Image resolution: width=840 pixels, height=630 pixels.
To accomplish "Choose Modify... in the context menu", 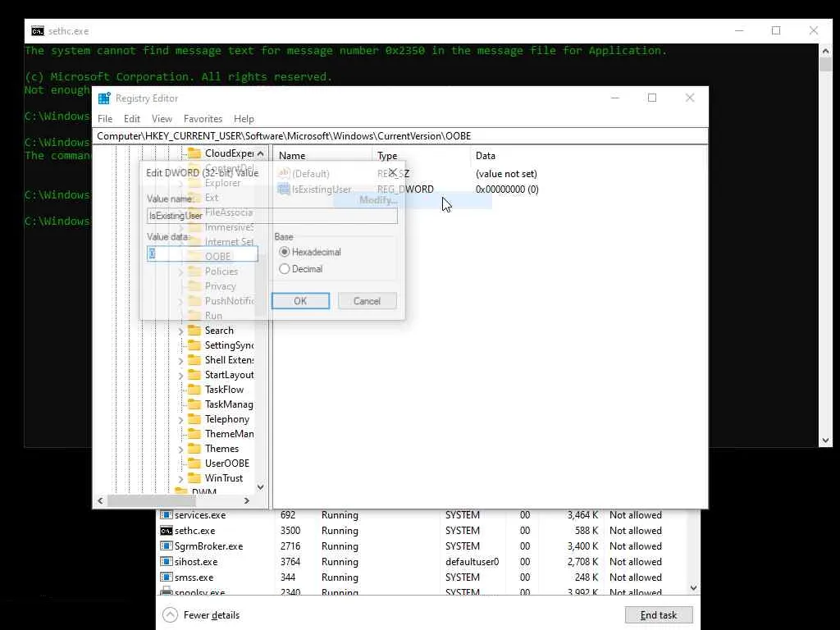I will click(x=378, y=200).
